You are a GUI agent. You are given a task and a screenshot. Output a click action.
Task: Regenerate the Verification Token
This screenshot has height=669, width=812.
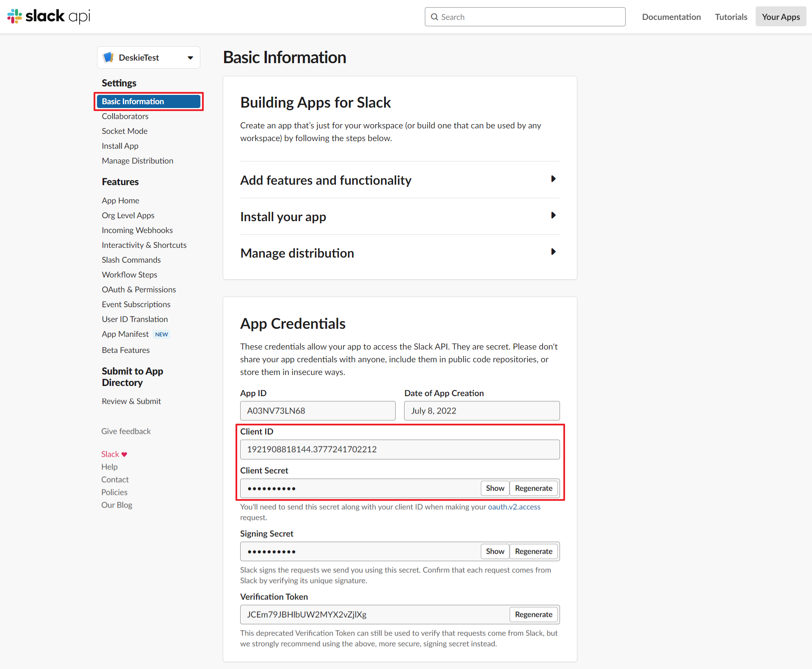[x=533, y=614]
